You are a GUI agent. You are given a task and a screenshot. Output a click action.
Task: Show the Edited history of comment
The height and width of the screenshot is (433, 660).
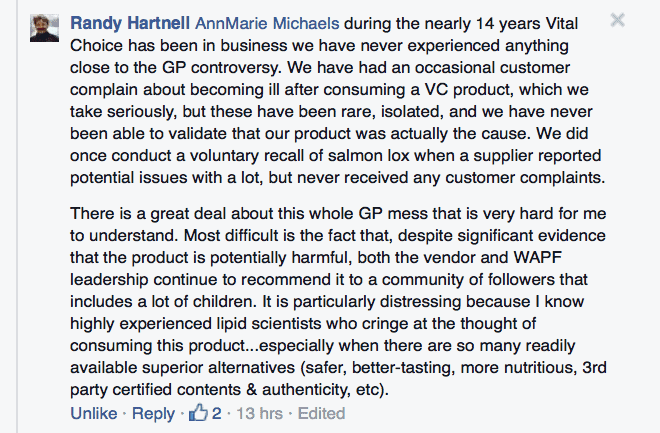[x=320, y=413]
